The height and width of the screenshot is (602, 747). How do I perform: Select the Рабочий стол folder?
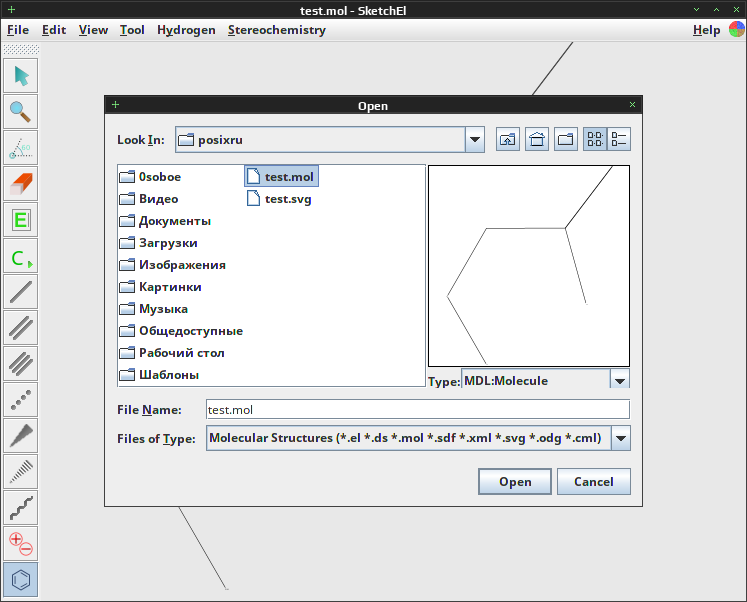point(172,352)
